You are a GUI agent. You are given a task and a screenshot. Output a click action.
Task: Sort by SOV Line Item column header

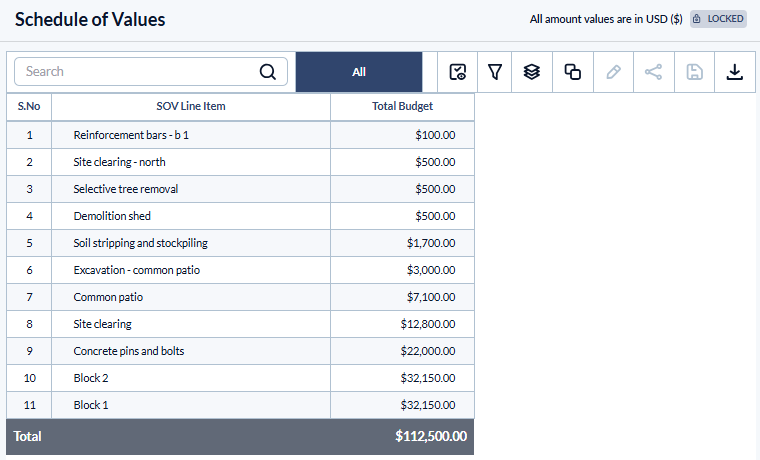(191, 107)
